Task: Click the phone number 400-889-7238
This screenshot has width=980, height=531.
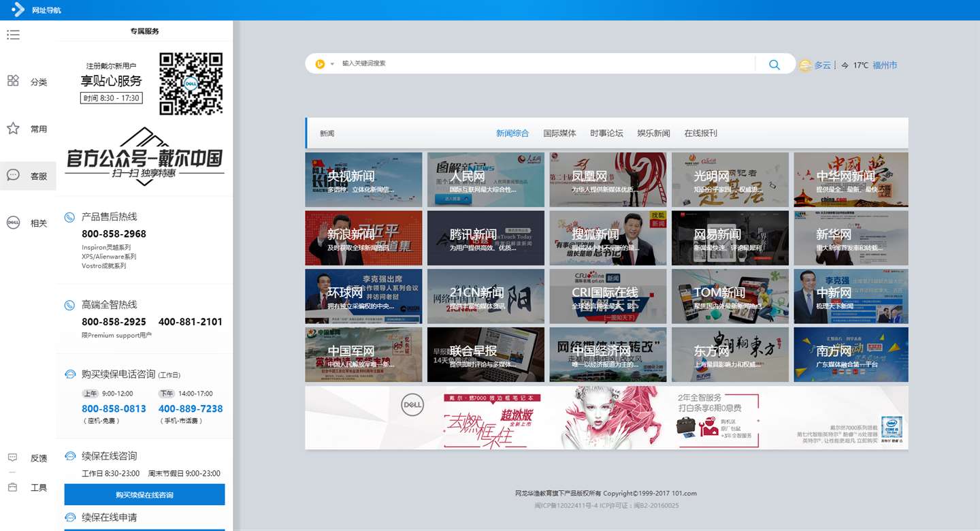Action: [191, 408]
